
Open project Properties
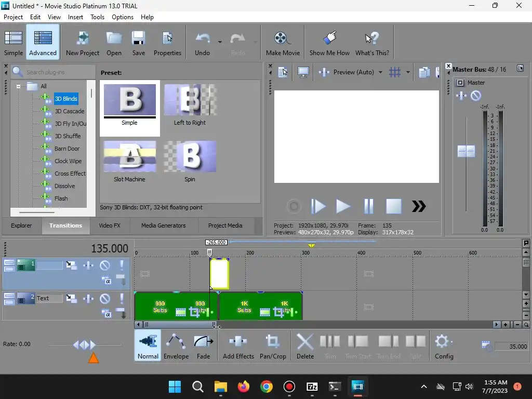tap(167, 43)
